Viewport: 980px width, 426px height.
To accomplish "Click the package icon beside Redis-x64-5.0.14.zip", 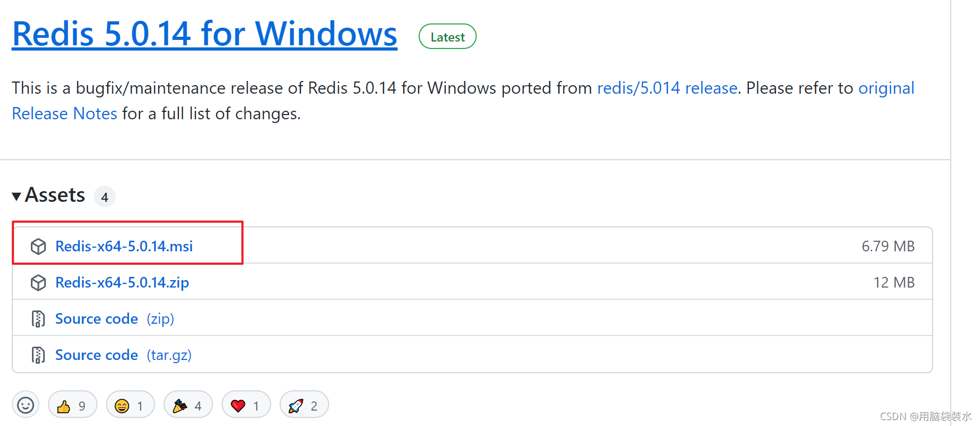I will 38,283.
